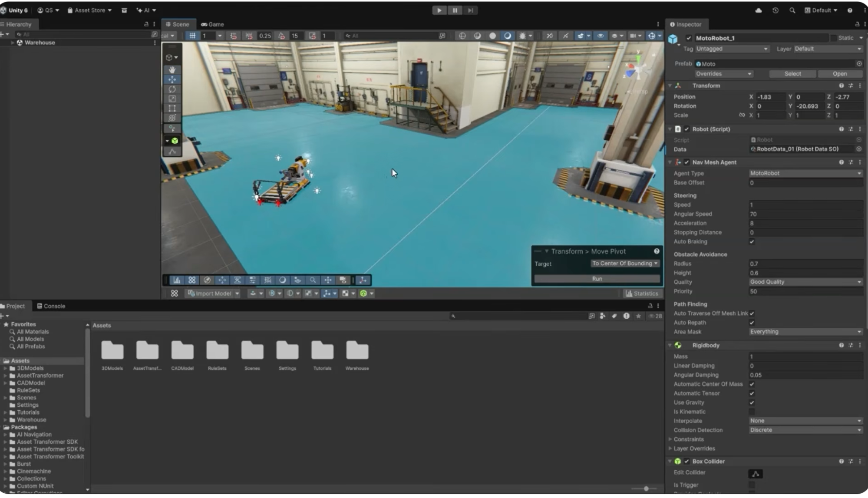Open Agent Type MotoRobot dropdown
868x498 pixels.
pyautogui.click(x=805, y=173)
